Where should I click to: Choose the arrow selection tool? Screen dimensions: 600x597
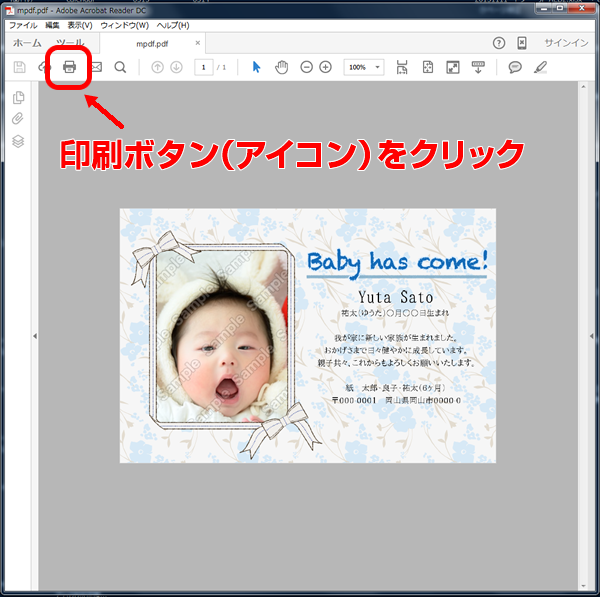(x=256, y=67)
